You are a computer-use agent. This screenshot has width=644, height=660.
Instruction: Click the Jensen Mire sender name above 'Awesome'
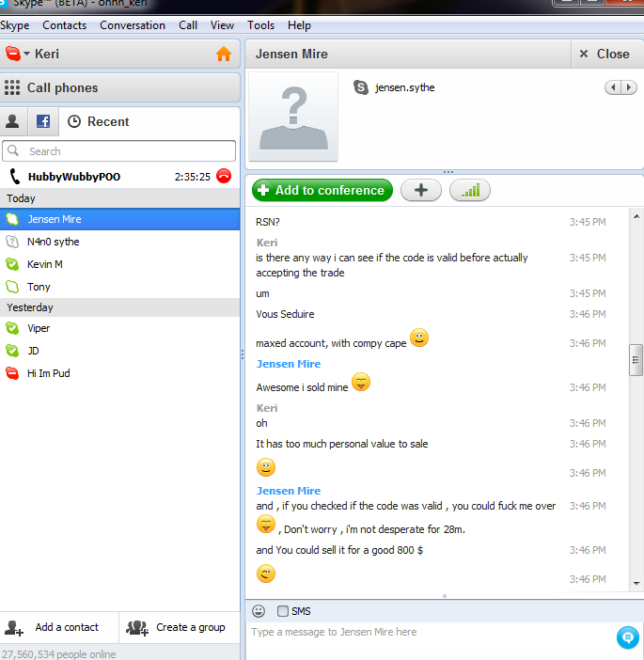289,364
